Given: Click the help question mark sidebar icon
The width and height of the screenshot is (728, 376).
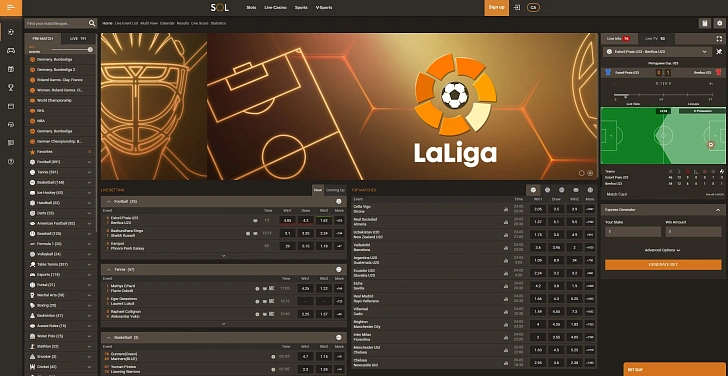Looking at the screenshot, I should pyautogui.click(x=11, y=162).
